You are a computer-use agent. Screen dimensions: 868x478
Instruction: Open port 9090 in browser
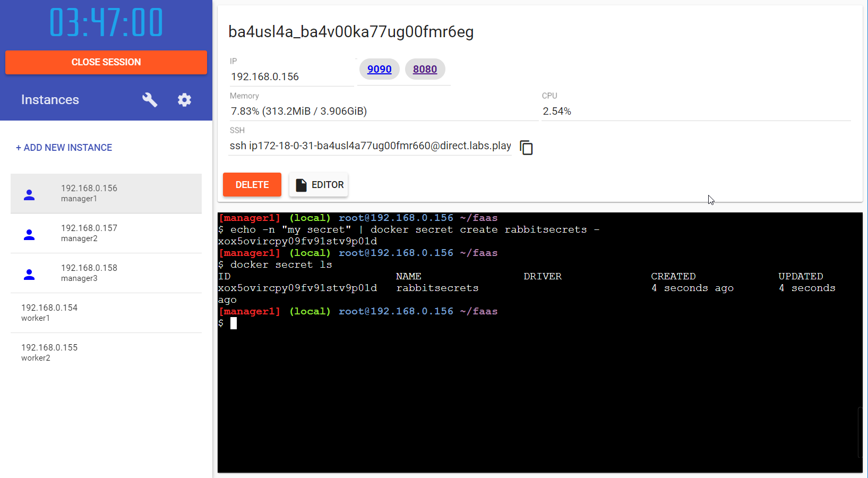pyautogui.click(x=379, y=69)
